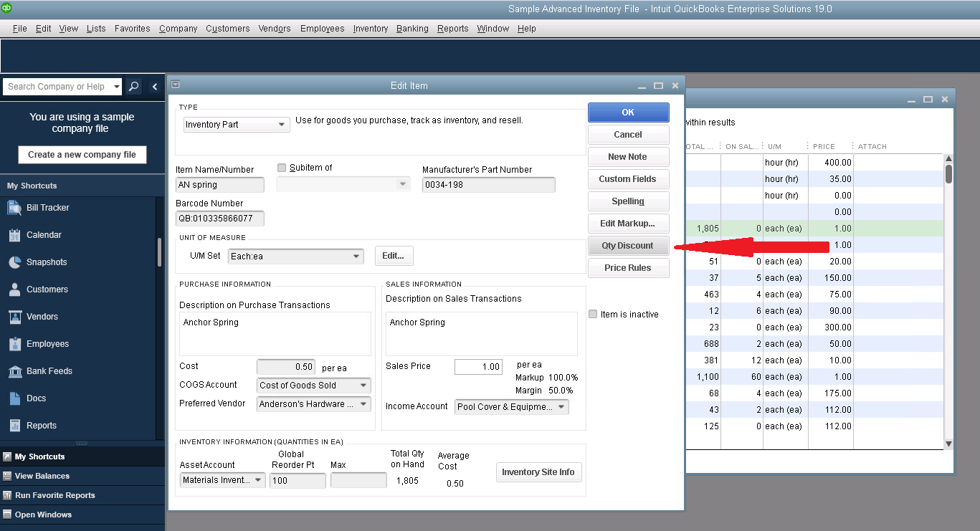
Task: Open the Calendar shortcut icon
Action: coord(14,235)
